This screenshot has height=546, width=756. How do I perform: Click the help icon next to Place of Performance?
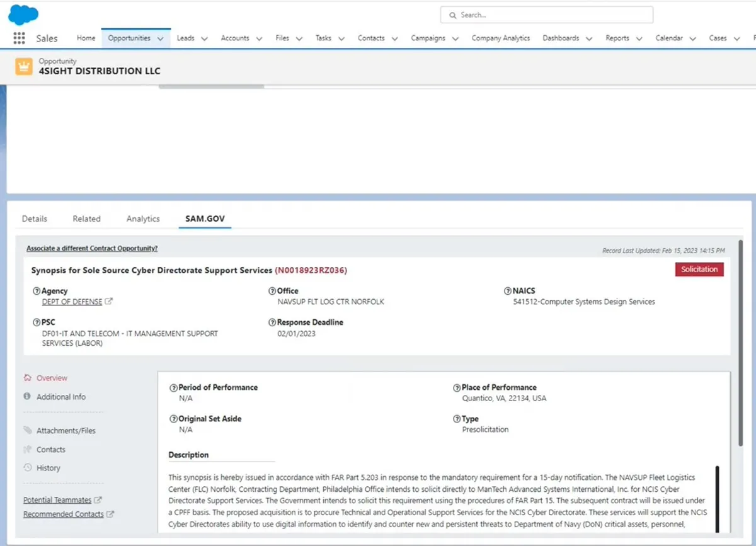point(457,387)
